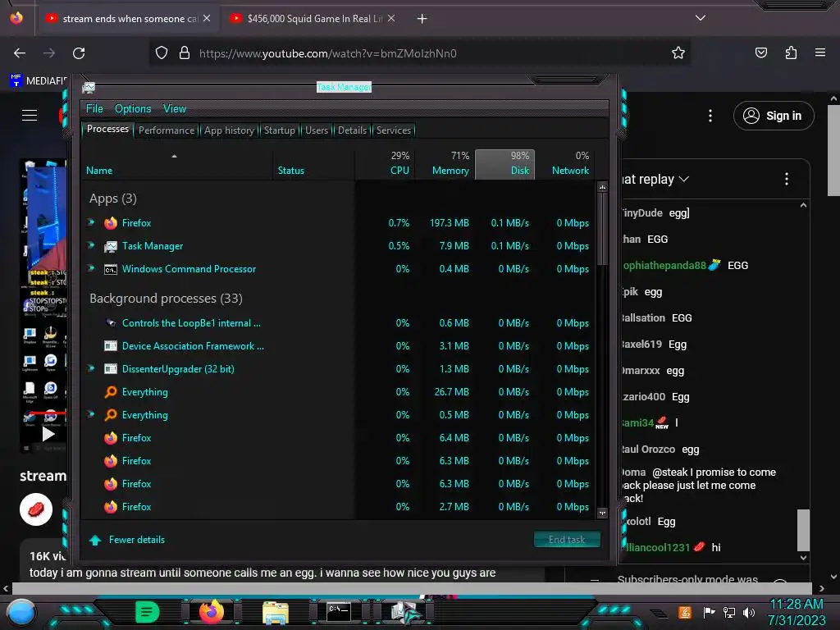Click the Start orb button
This screenshot has height=630, width=840.
click(x=21, y=613)
